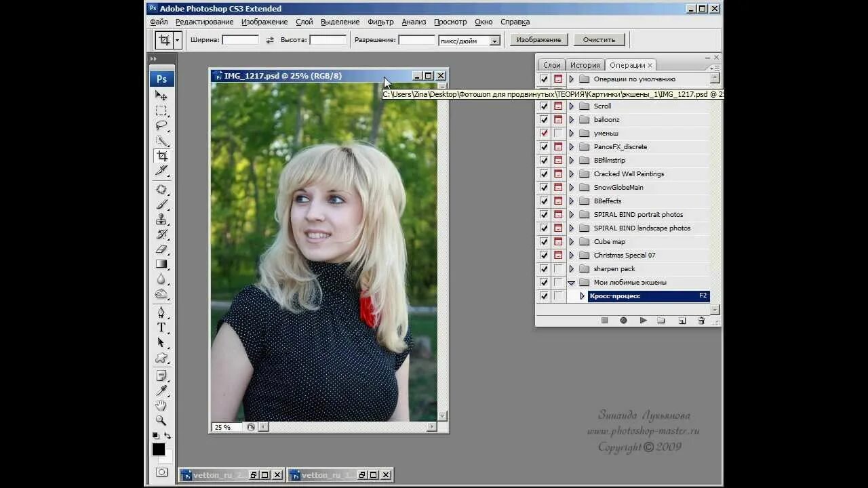The height and width of the screenshot is (488, 868).
Task: Switch to the История tab
Action: tap(585, 65)
